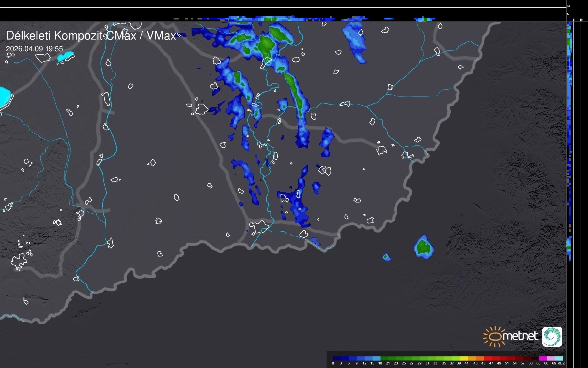Click the dBZ unit label in the legend
588x368 pixels.
[x=561, y=363]
